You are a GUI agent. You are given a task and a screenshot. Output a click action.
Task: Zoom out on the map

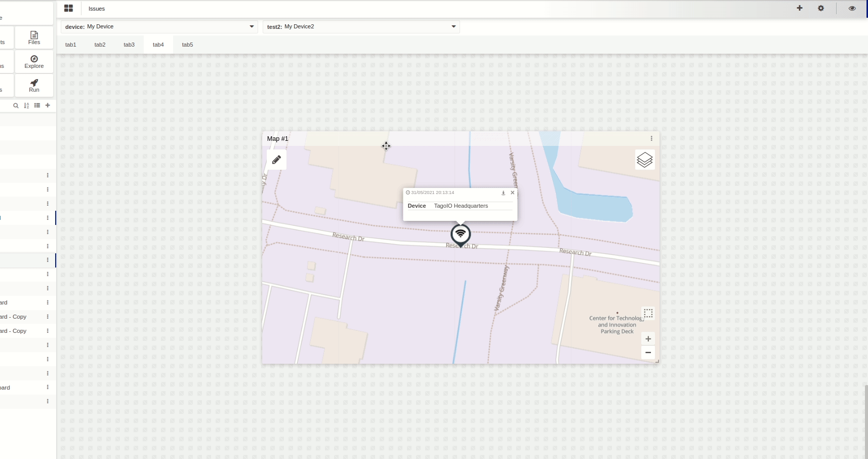[648, 352]
